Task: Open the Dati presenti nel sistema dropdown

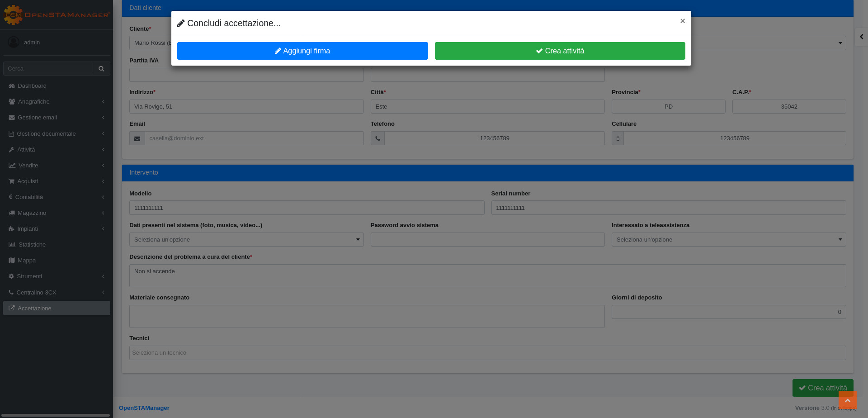Action: (246, 240)
